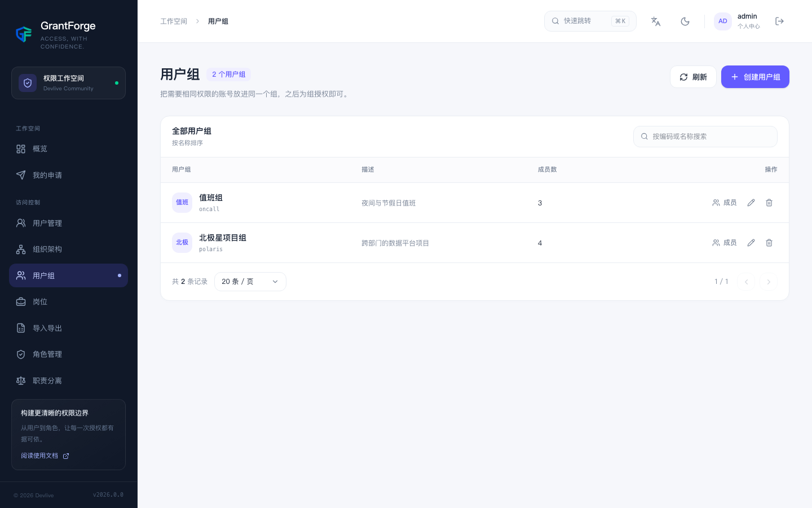Open the 概览 sidebar item
The width and height of the screenshot is (812, 508).
tap(68, 149)
